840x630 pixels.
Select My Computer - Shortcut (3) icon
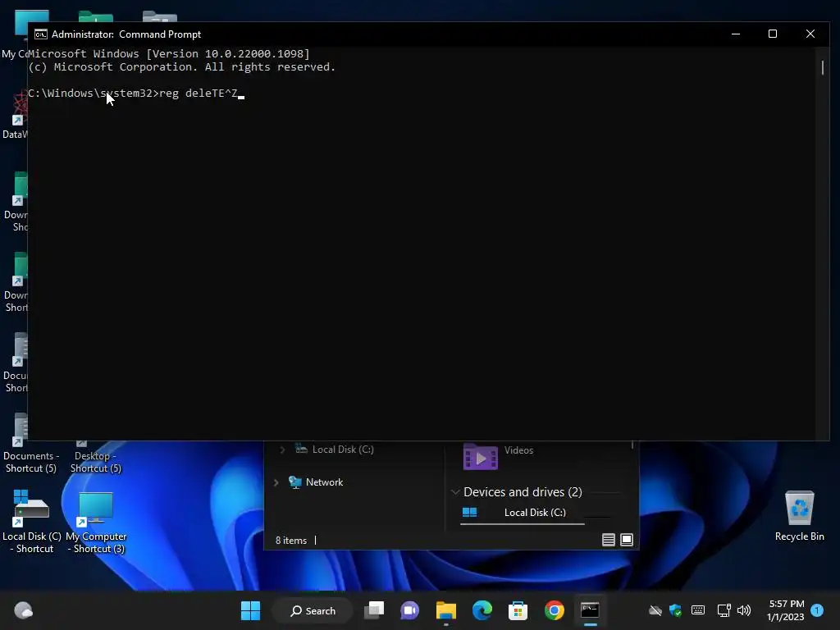[97, 523]
